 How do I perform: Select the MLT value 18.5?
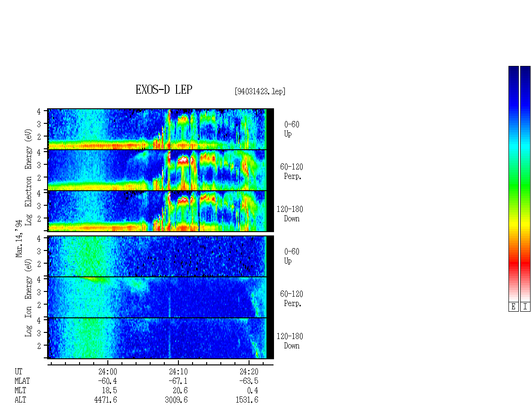click(110, 391)
